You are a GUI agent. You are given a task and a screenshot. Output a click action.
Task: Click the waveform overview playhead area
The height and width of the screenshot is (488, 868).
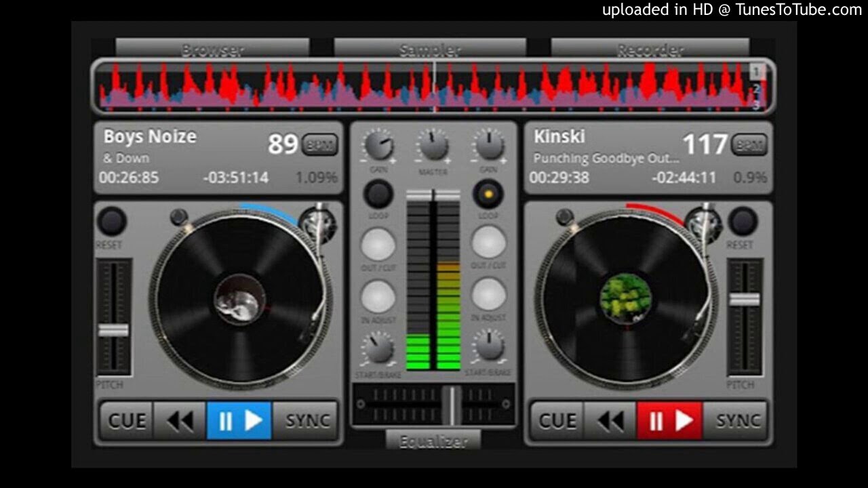coord(434,87)
